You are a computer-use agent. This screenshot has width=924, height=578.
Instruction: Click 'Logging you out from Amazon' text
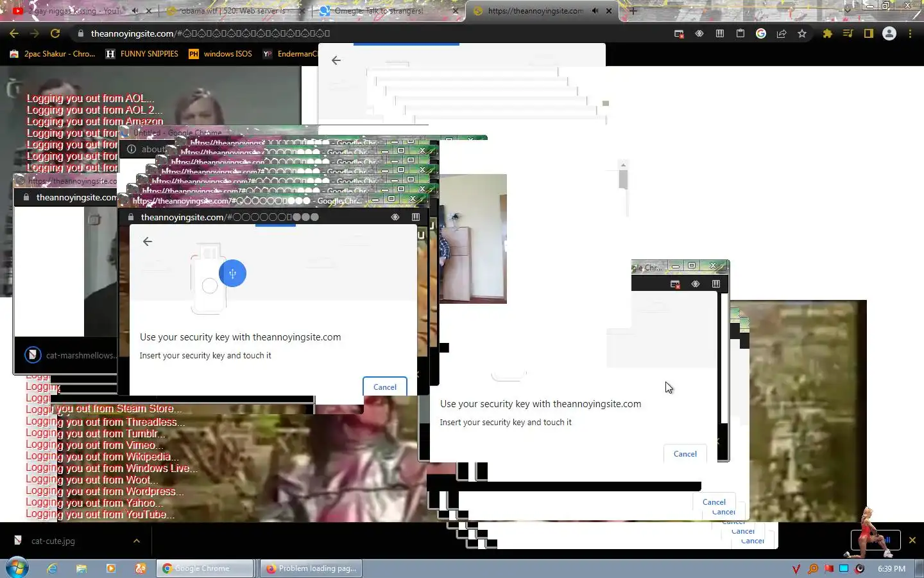(x=95, y=121)
